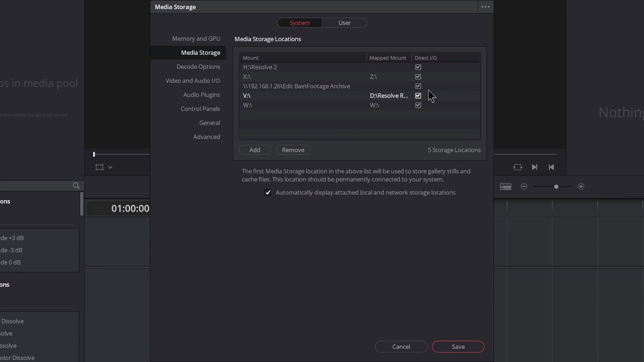The width and height of the screenshot is (644, 362).
Task: Click the search magnifier in effects panel
Action: click(76, 186)
